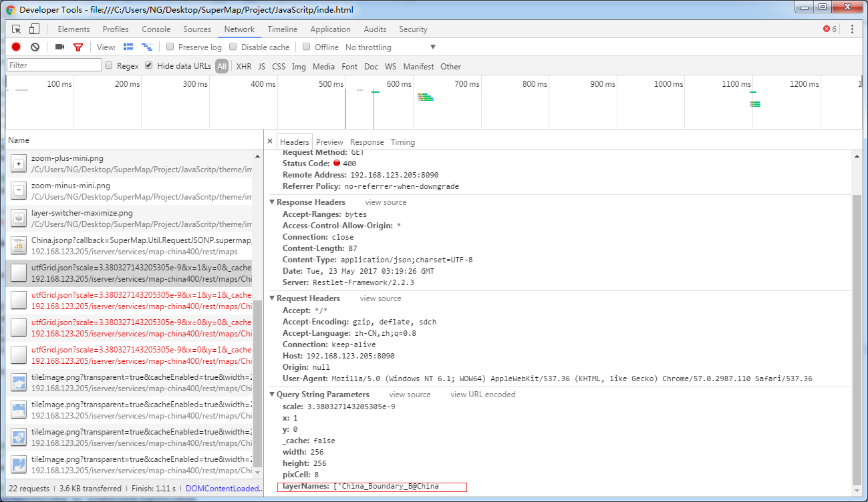Clear the network log
868x502 pixels.
[x=35, y=47]
